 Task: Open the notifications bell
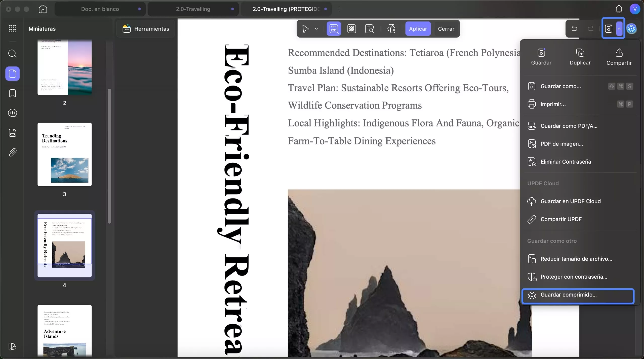pos(619,9)
